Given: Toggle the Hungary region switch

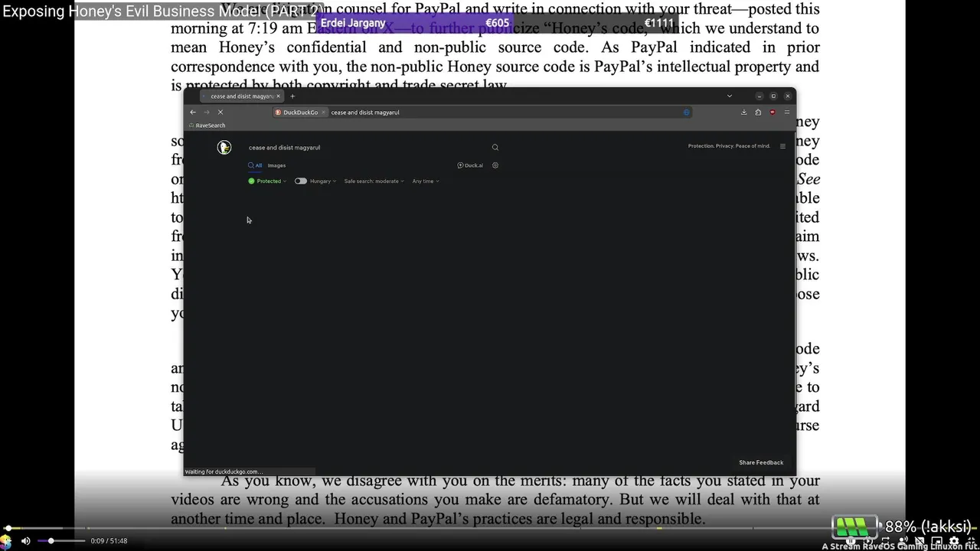Looking at the screenshot, I should coord(301,181).
